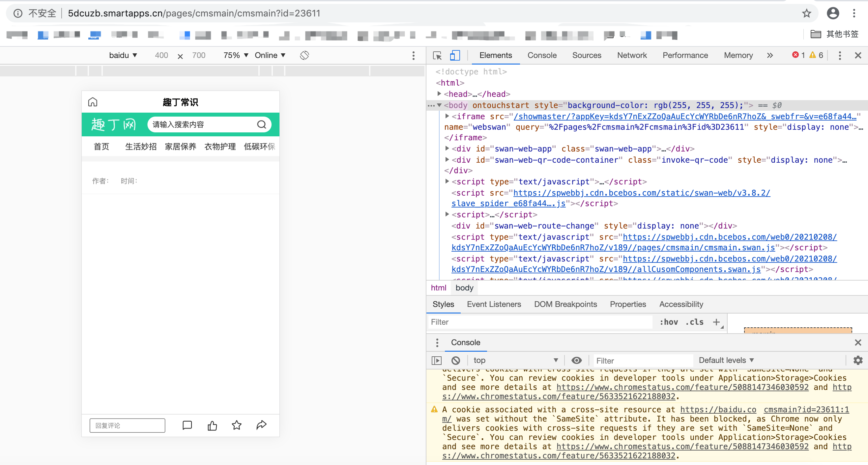Open the 生活妙招 category

pyautogui.click(x=141, y=147)
